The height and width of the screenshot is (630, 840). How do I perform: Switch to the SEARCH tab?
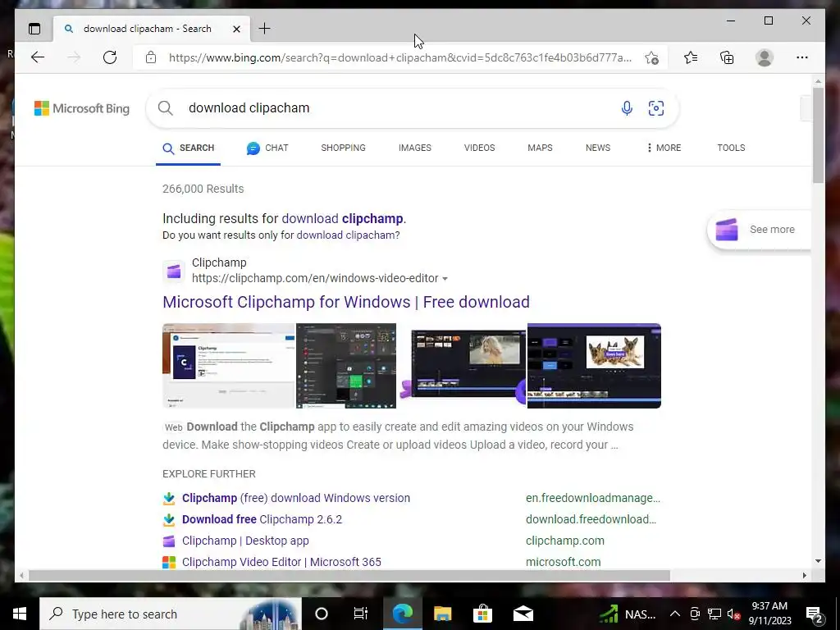coord(188,148)
